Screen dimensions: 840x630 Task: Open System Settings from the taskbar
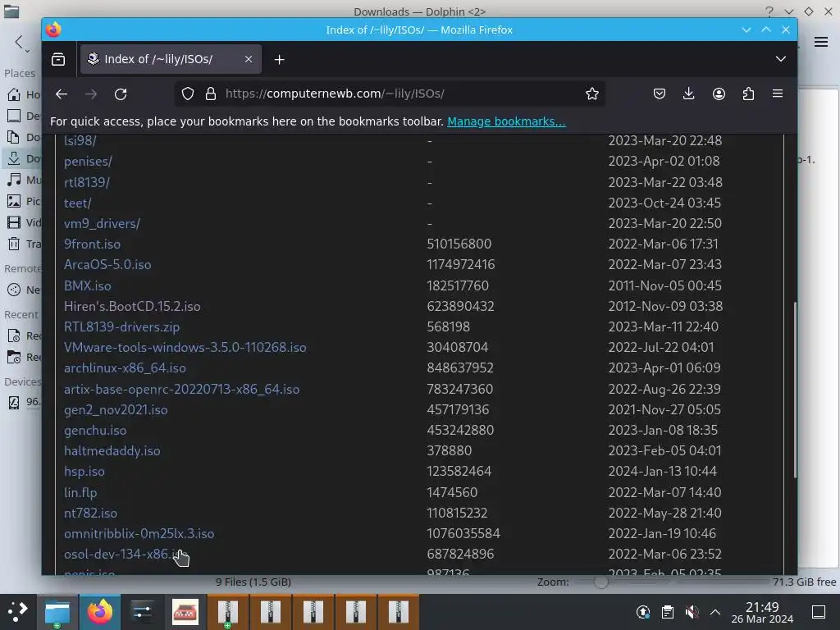(x=142, y=612)
